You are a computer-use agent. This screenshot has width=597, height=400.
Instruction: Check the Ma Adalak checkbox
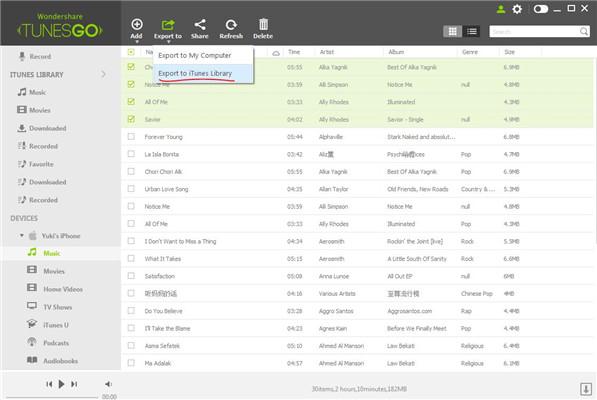(131, 363)
